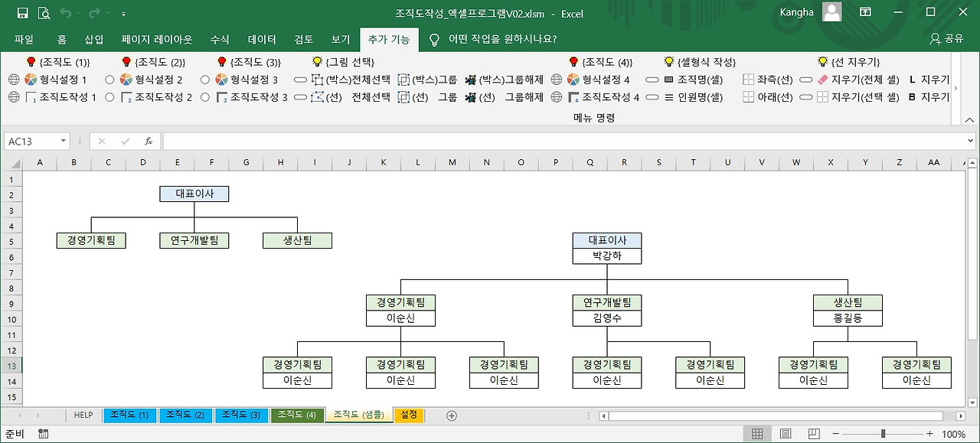Image resolution: width=980 pixels, height=443 pixels.
Task: Collapse the ribbon with the chevron
Action: 970,119
